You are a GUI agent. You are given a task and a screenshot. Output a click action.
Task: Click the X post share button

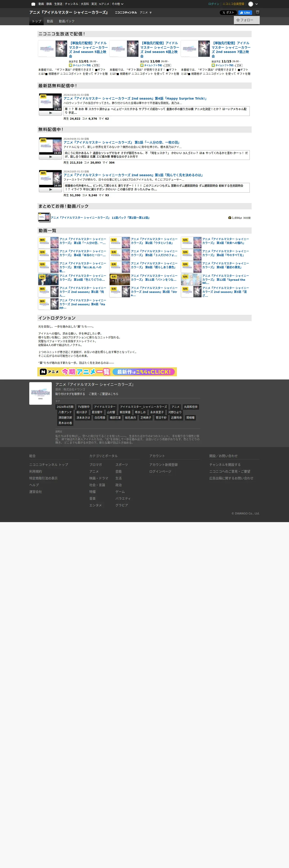click(228, 12)
